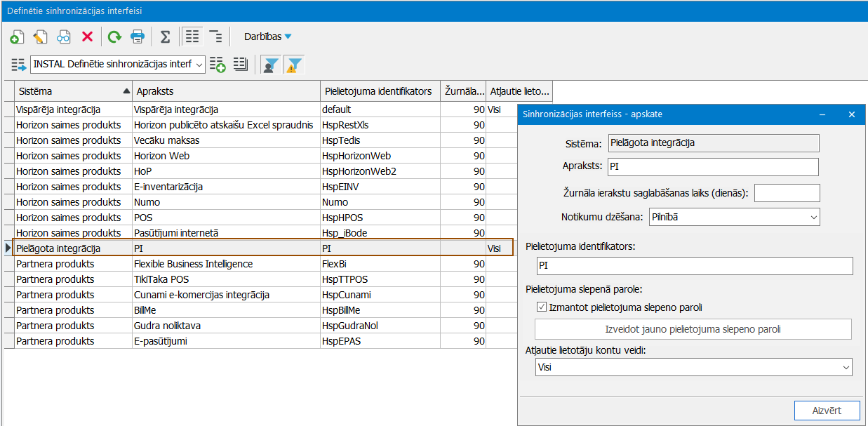Sort by the Apraksts column header
Viewport: 868px width, 426px height.
[225, 91]
